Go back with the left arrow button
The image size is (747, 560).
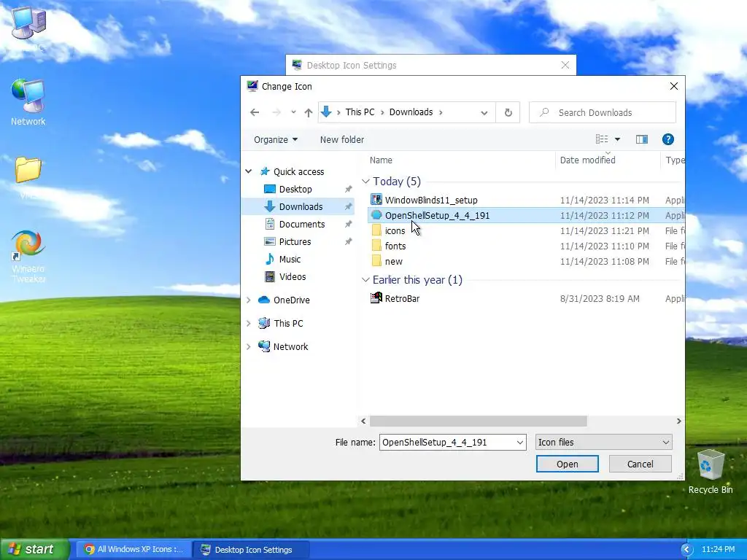click(x=255, y=112)
